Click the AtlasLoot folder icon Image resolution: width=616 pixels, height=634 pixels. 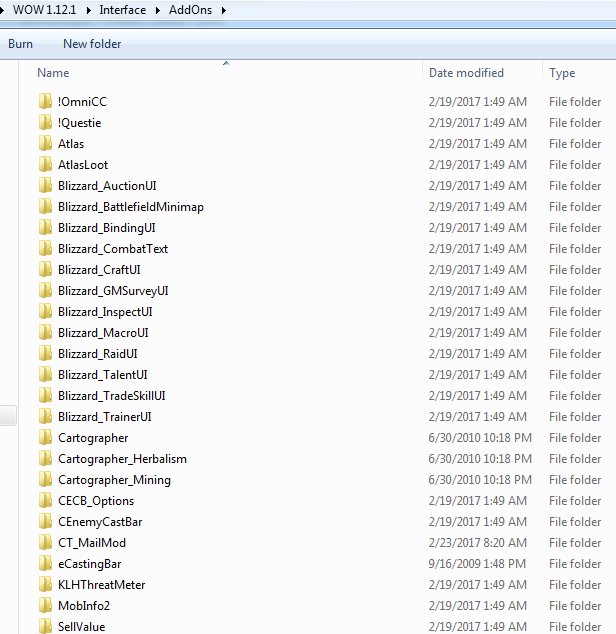(45, 165)
